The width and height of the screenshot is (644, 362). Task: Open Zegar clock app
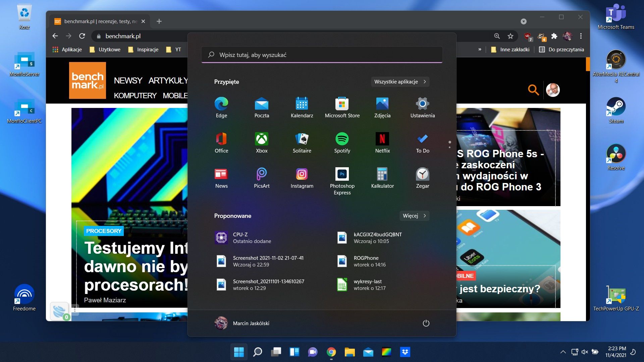click(x=423, y=178)
